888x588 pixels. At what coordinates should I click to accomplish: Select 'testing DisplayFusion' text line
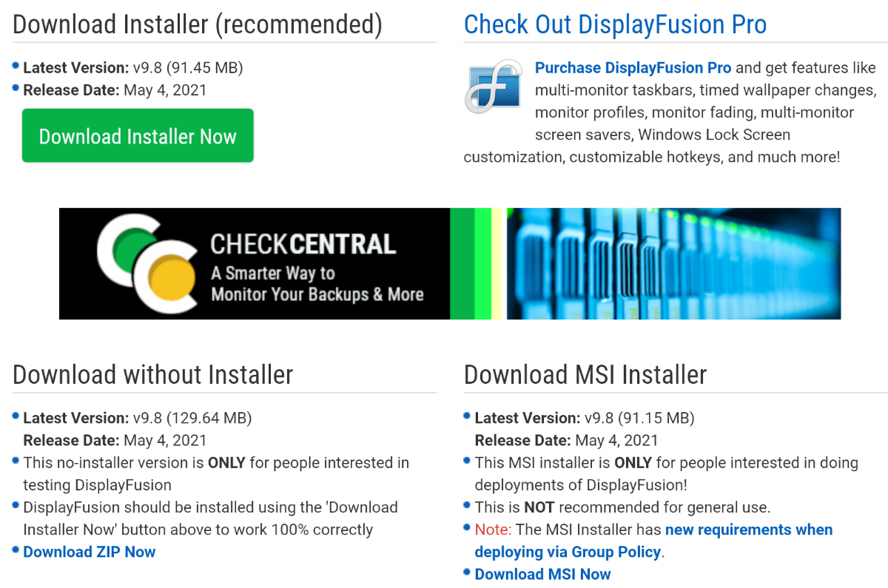pyautogui.click(x=98, y=485)
